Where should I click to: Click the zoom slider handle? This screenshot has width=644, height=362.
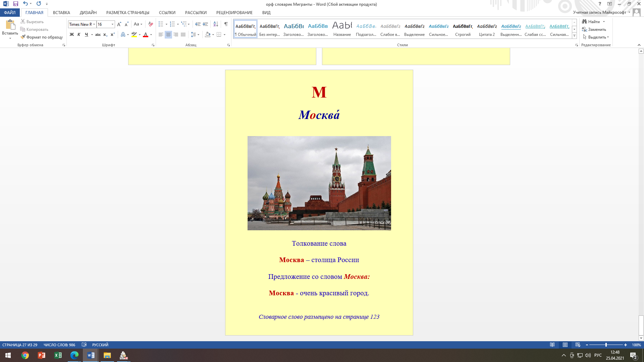(x=606, y=345)
